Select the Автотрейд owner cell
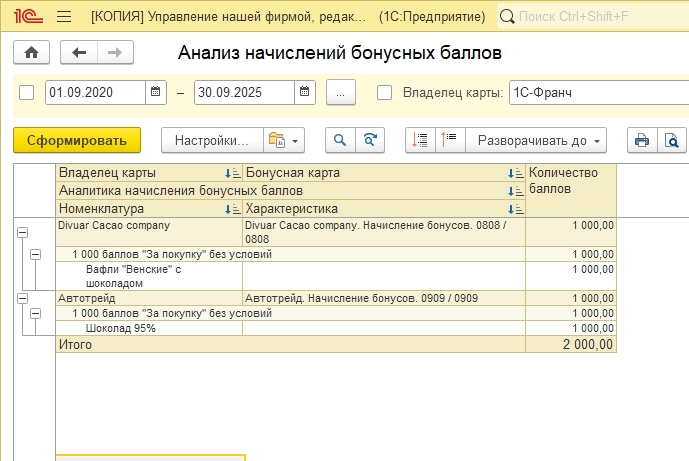The image size is (689, 461). point(149,298)
